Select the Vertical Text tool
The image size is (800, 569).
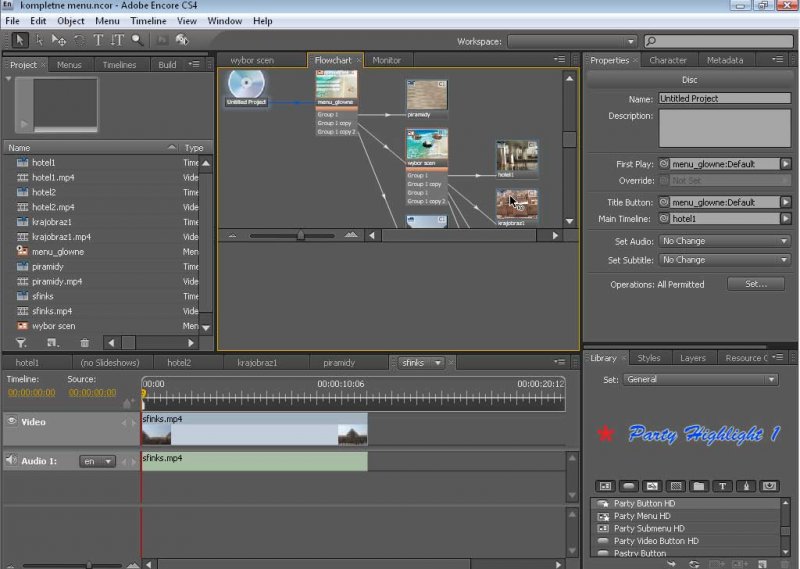117,41
